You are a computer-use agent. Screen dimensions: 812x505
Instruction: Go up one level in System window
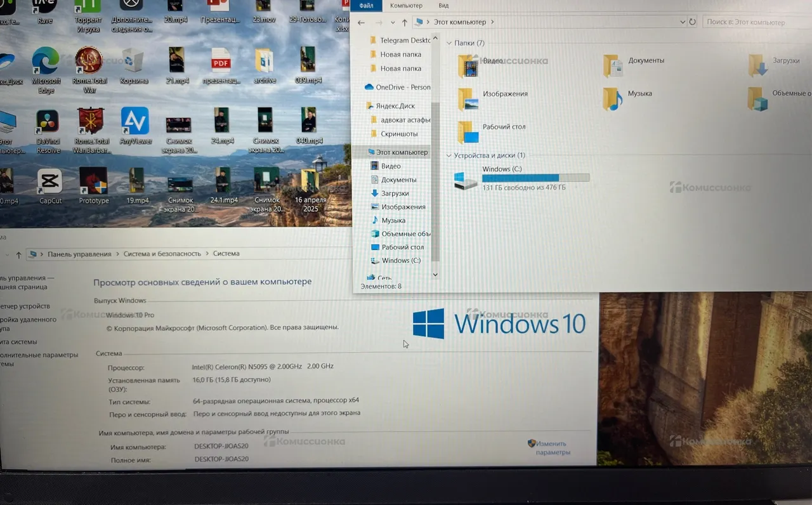18,254
